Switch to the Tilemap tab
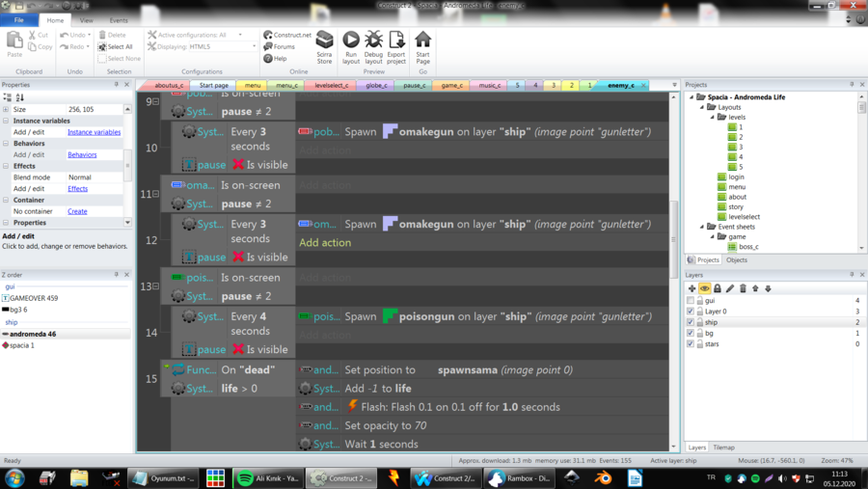This screenshot has height=489, width=868. [723, 448]
